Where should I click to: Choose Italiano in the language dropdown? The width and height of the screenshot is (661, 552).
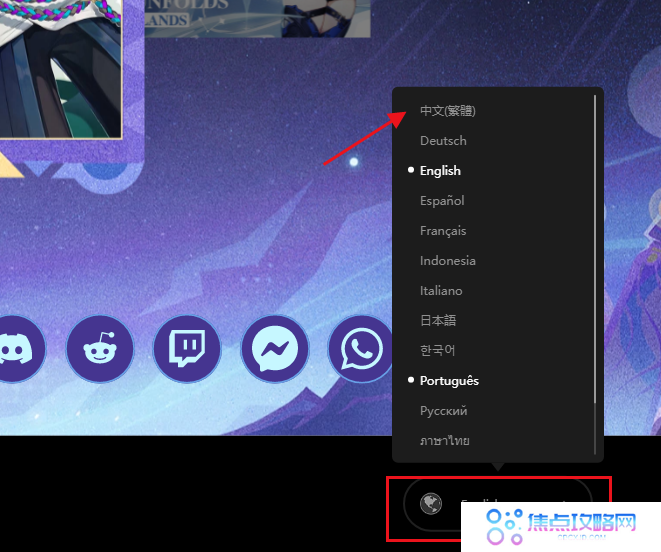(441, 291)
